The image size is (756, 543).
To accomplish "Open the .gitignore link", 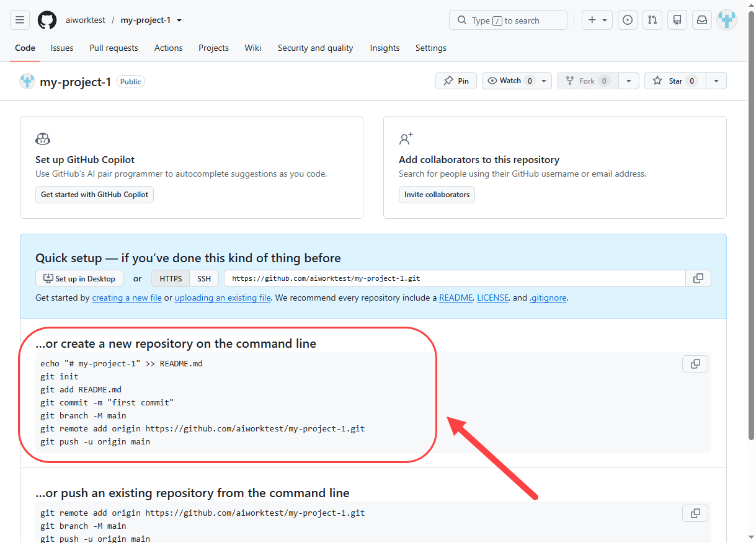I will tap(548, 298).
